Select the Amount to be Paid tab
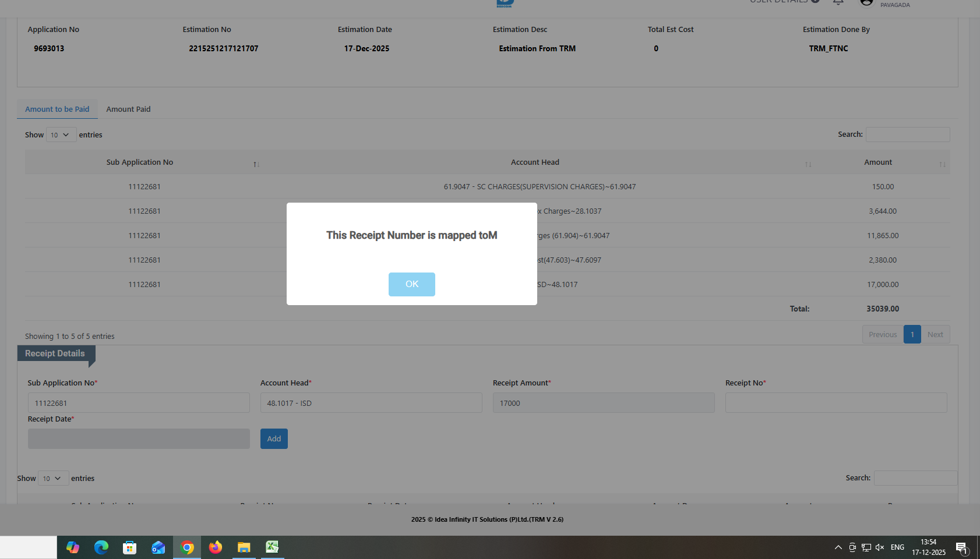Image resolution: width=980 pixels, height=559 pixels. (x=57, y=109)
